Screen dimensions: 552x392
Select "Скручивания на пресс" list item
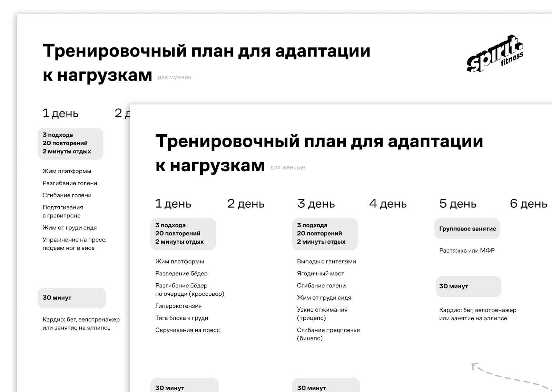point(187,330)
